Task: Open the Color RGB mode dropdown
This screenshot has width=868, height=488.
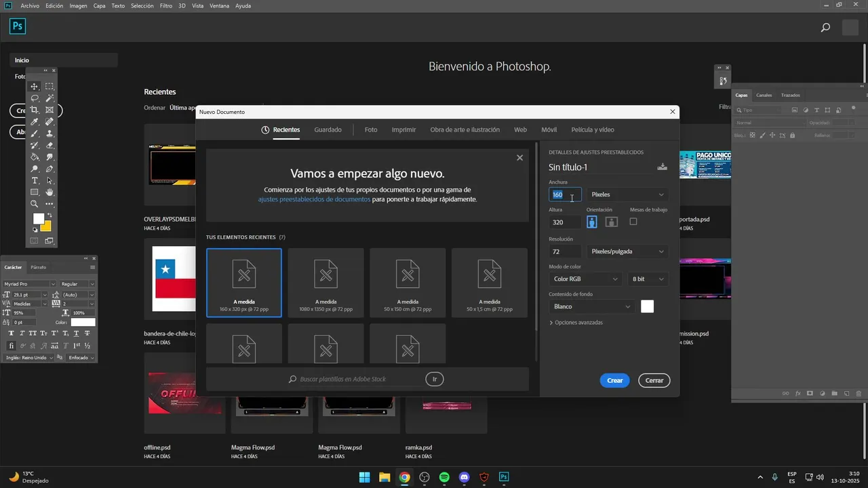Action: click(x=585, y=279)
